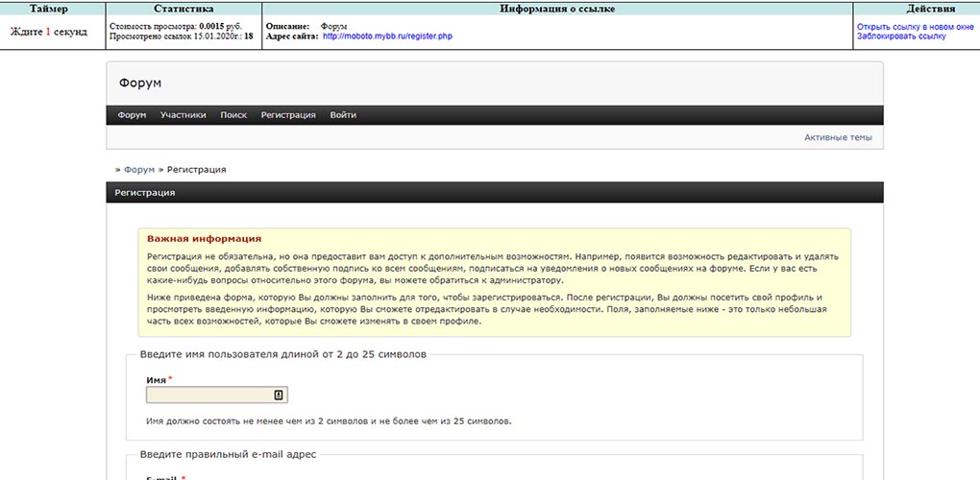Click the 'Имя должно состоять не менее' hint
Image resolution: width=980 pixels, height=480 pixels.
(x=329, y=421)
